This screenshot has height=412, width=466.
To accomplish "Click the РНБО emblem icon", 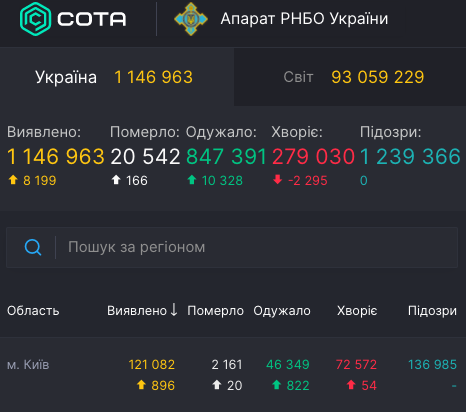I will coord(191,19).
